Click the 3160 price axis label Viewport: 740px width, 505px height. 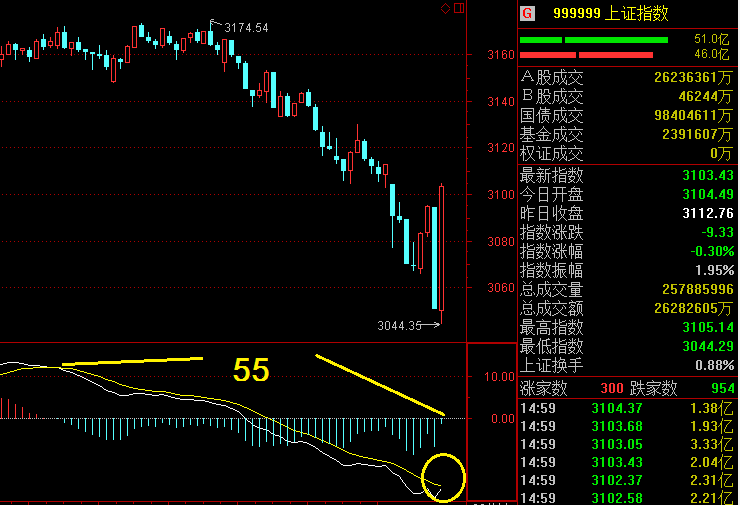(501, 55)
